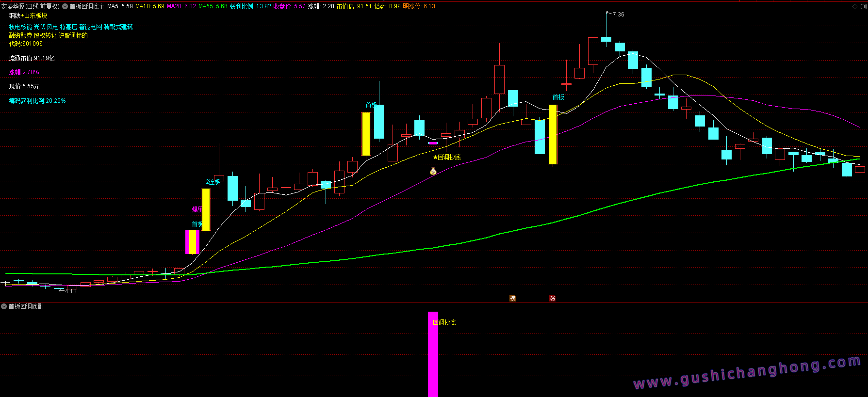
Task: Select the magenta 回调抄底 bar in sub-chart
Action: coord(433,354)
